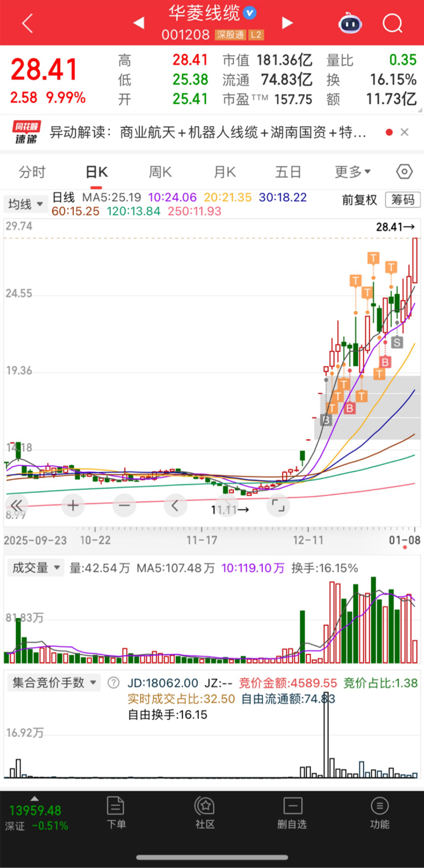Switch to 周K tab
Viewport: 424px width, 868px height.
click(160, 172)
